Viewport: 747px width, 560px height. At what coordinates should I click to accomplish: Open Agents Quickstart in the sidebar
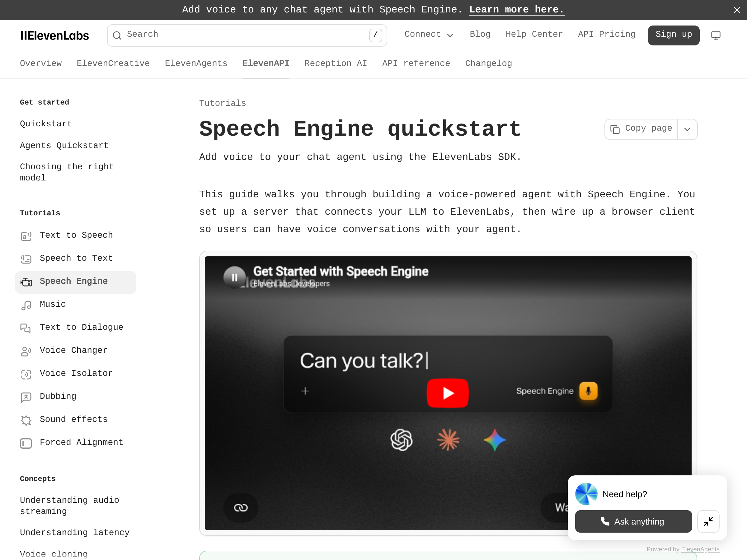(64, 146)
